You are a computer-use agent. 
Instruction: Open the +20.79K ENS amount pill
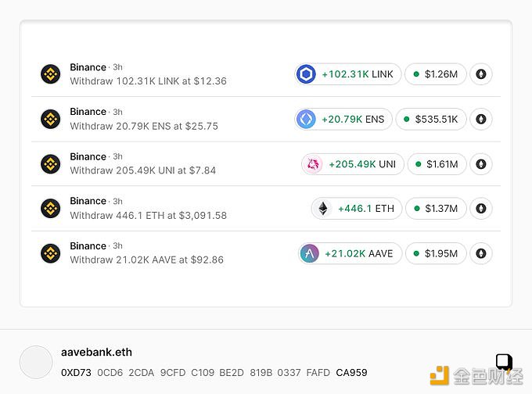click(343, 119)
